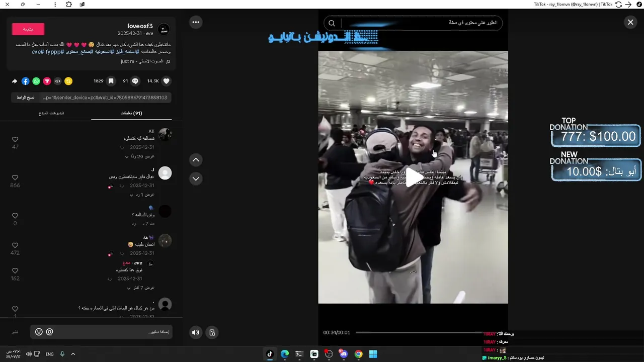Switch to the فيديوهات المبدع tab

[x=51, y=113]
